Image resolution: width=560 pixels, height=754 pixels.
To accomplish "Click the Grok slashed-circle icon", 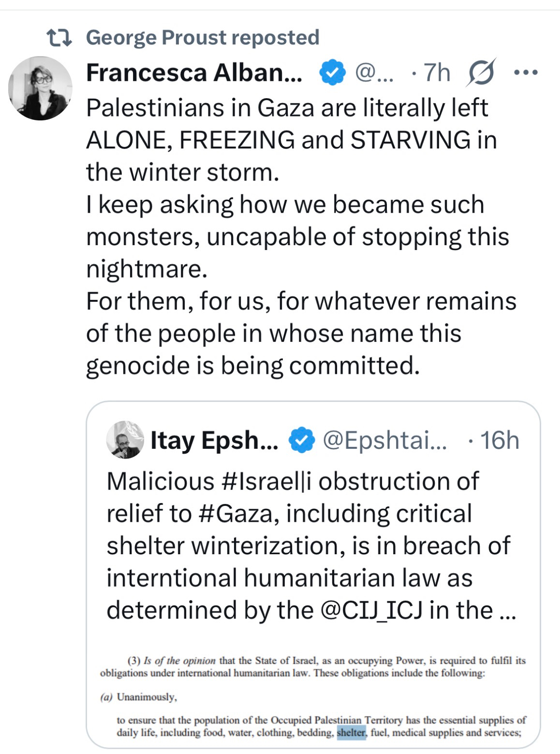I will 481,73.
